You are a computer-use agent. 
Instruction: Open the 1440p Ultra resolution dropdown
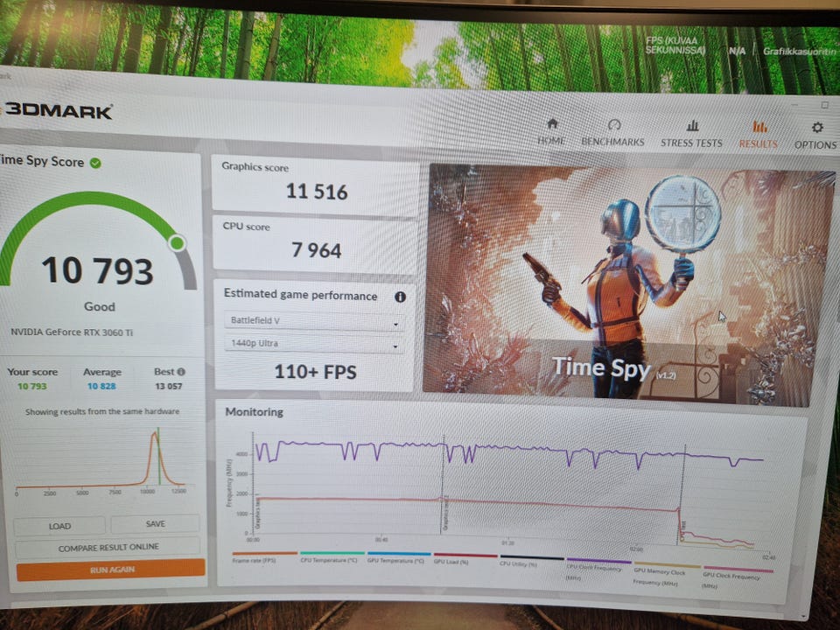pos(312,343)
